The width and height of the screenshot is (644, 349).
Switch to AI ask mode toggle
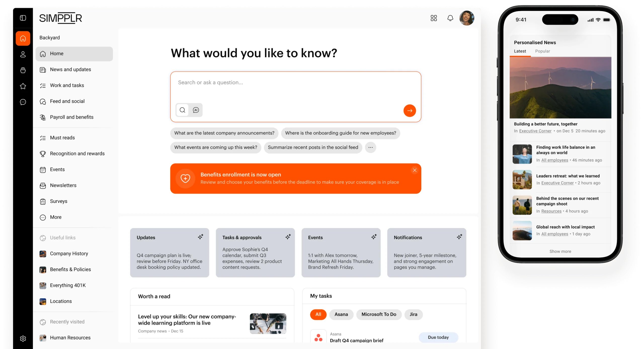pyautogui.click(x=196, y=110)
